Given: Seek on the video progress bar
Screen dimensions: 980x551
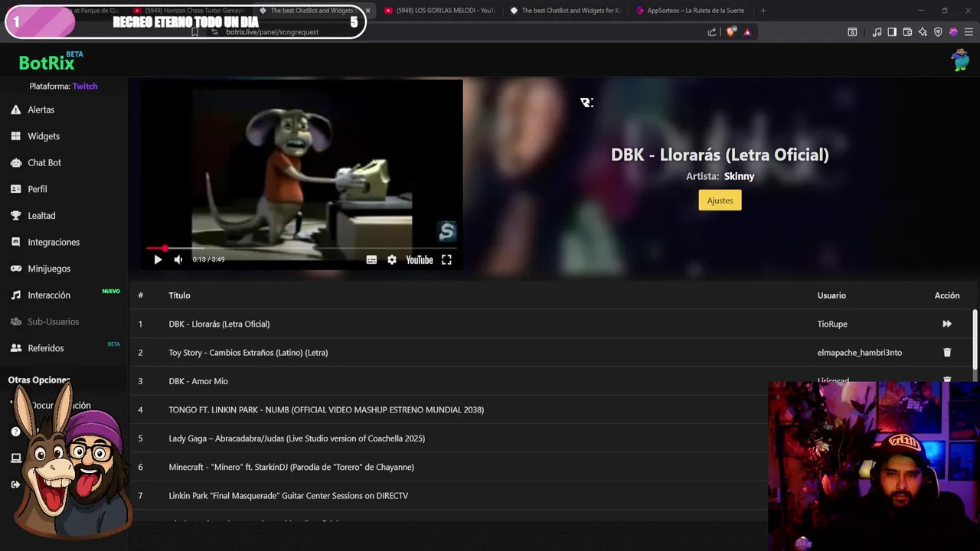Looking at the screenshot, I should pyautogui.click(x=302, y=249).
